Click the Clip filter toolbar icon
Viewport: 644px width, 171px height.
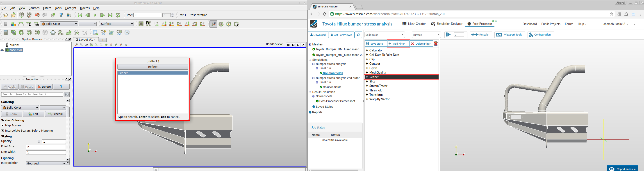pyautogui.click(x=21, y=33)
